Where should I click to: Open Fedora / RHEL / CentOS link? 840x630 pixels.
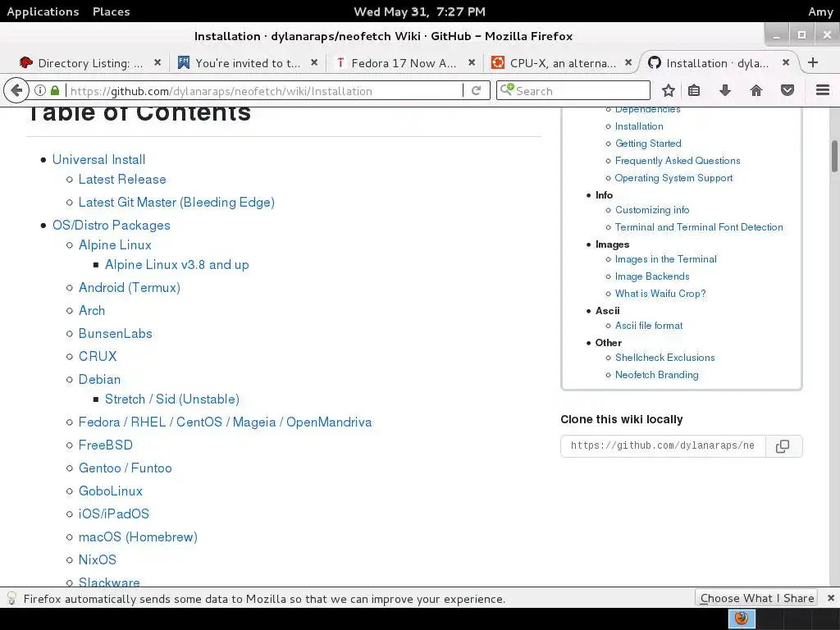click(225, 422)
